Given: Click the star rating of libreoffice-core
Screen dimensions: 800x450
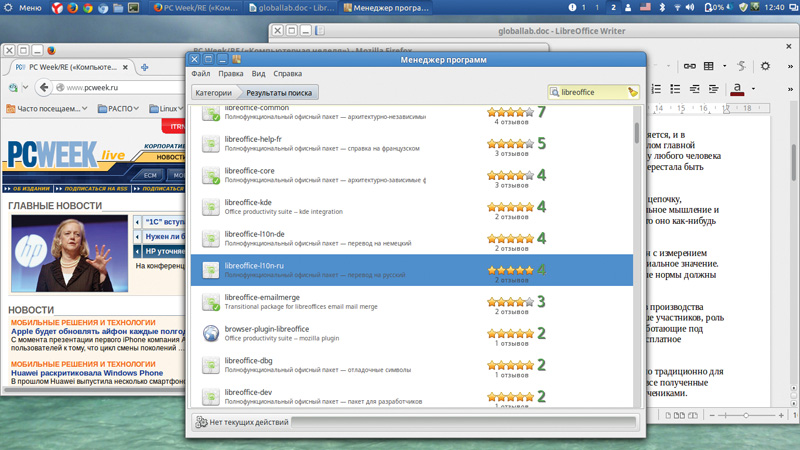Looking at the screenshot, I should pos(510,175).
